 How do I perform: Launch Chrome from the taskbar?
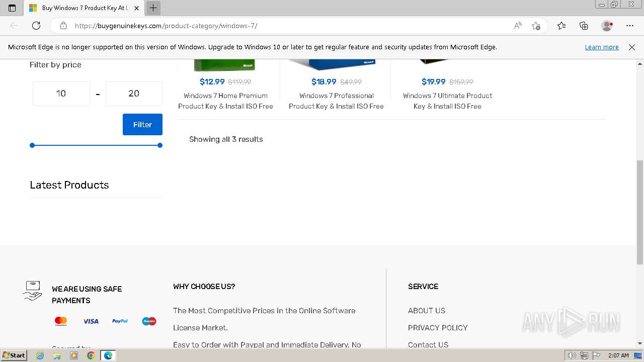tap(91, 355)
